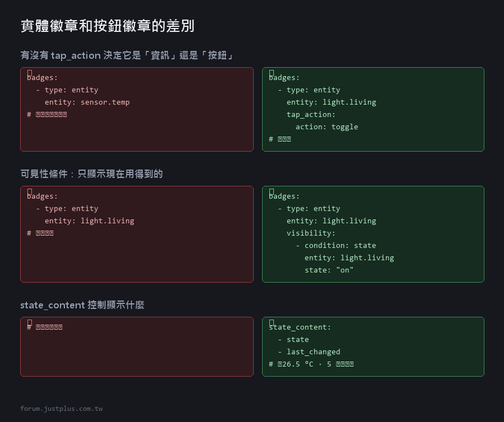Select the 'tap_action:' line in green panel
The width and height of the screenshot is (504, 422).
[x=311, y=115]
